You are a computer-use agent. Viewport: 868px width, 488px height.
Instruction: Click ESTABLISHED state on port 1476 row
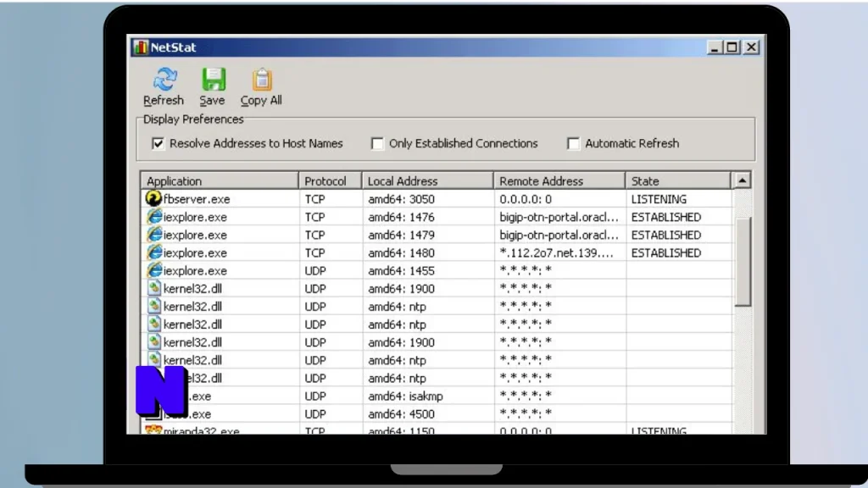coord(666,217)
